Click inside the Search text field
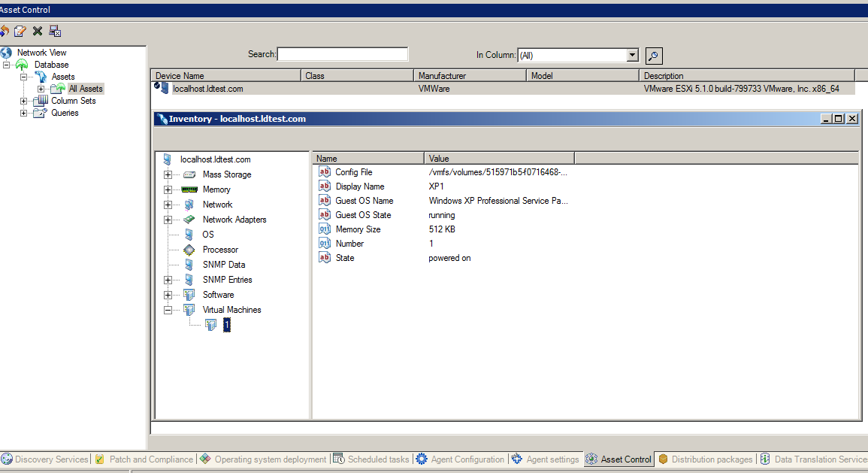The height and width of the screenshot is (473, 868). [343, 53]
